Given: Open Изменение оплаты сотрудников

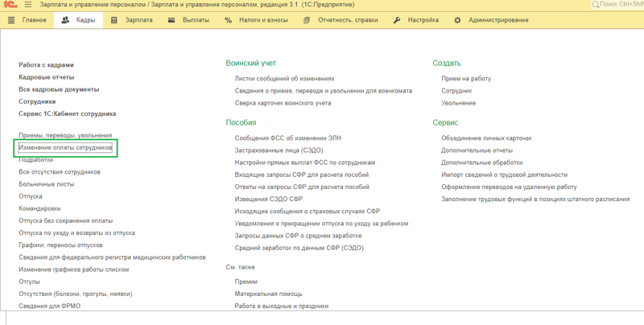Looking at the screenshot, I should (65, 147).
